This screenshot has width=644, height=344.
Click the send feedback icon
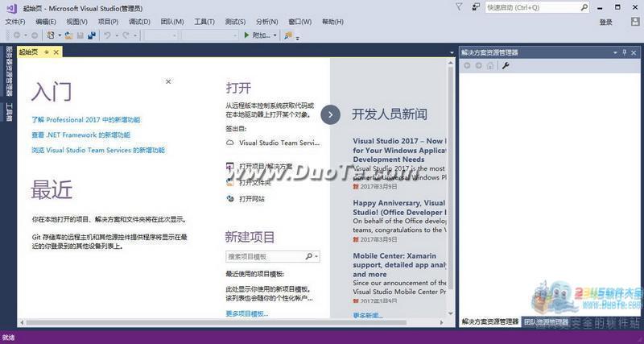(x=476, y=7)
